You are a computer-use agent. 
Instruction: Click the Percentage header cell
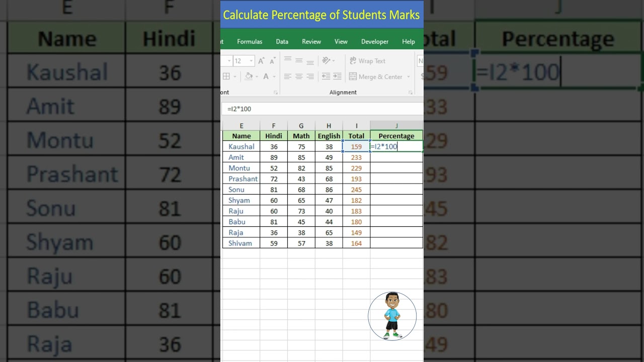(396, 136)
